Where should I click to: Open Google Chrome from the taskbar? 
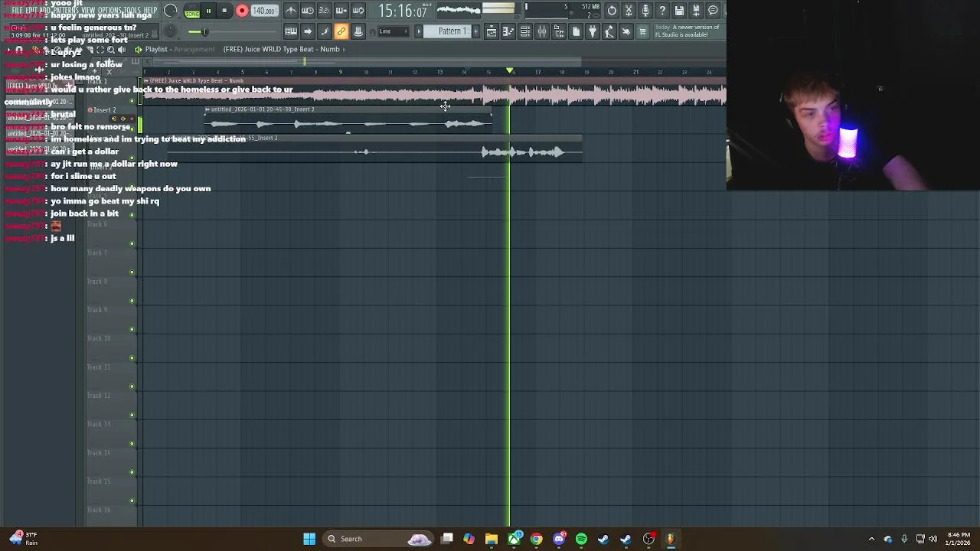click(x=537, y=539)
